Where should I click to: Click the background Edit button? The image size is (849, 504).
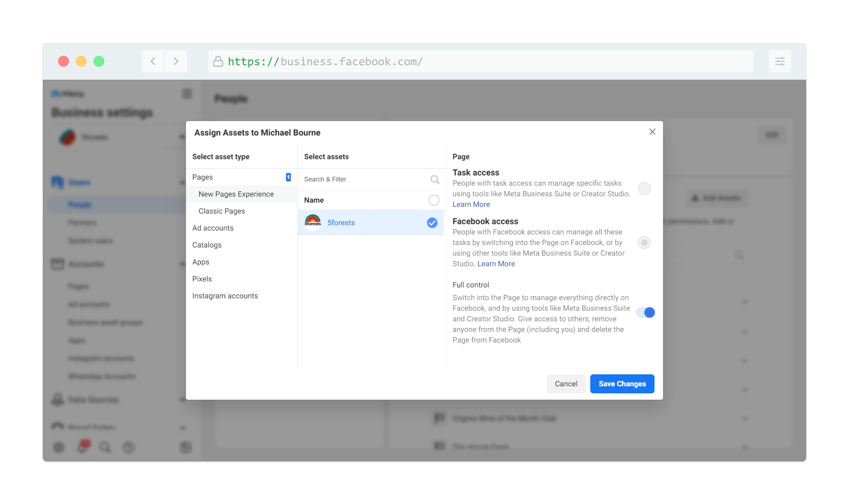click(x=772, y=135)
